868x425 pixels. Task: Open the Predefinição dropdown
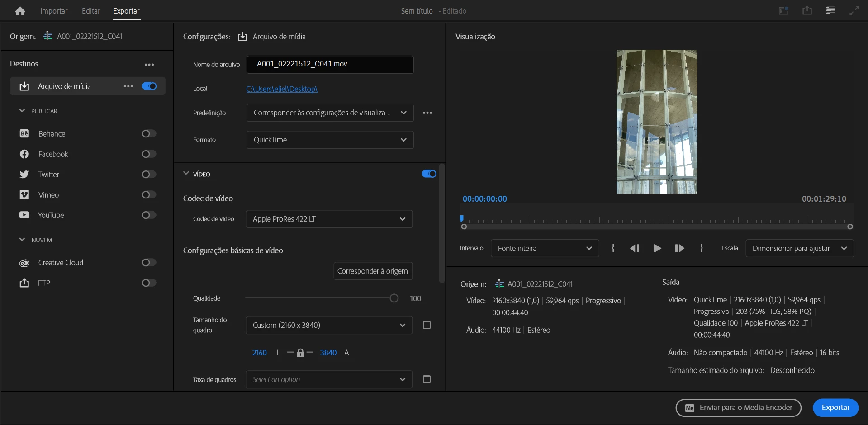[330, 113]
